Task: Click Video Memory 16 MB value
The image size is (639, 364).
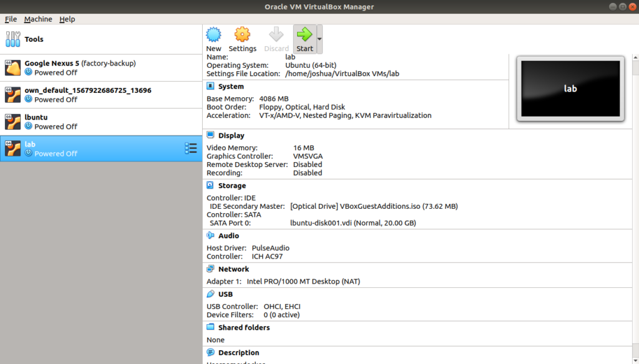Action: (x=304, y=148)
